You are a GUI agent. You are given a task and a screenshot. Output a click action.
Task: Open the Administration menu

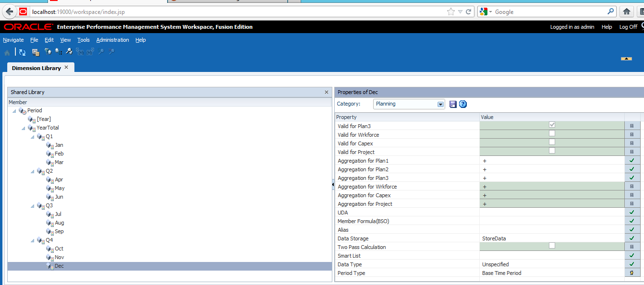point(112,40)
